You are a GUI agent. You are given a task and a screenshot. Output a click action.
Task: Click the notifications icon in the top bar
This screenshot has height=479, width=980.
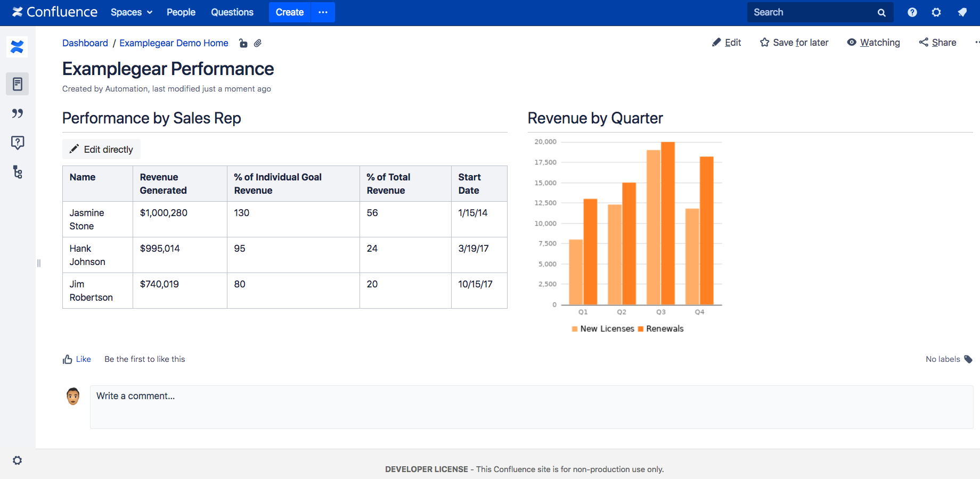[x=962, y=12]
